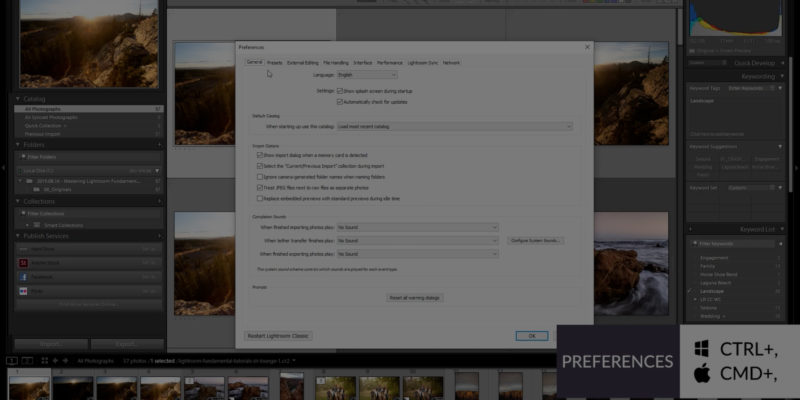Select Landscape keyword in Keyword List

click(710, 291)
